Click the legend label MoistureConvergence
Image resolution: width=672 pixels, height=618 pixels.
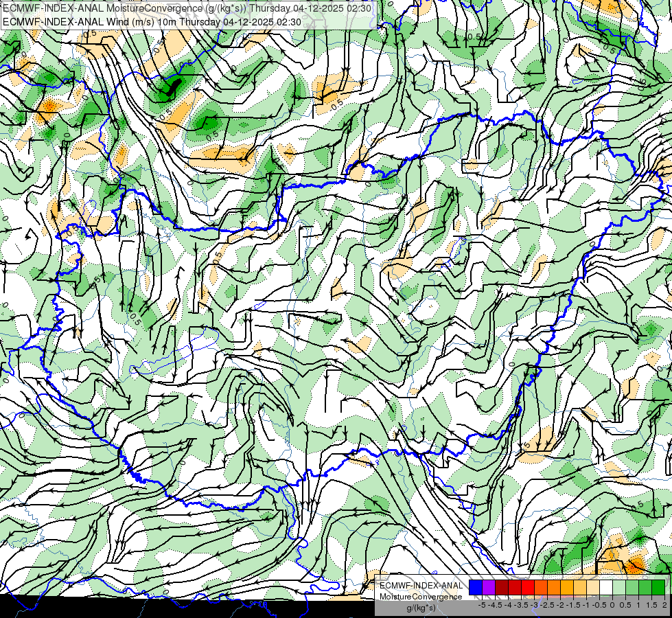click(x=421, y=597)
